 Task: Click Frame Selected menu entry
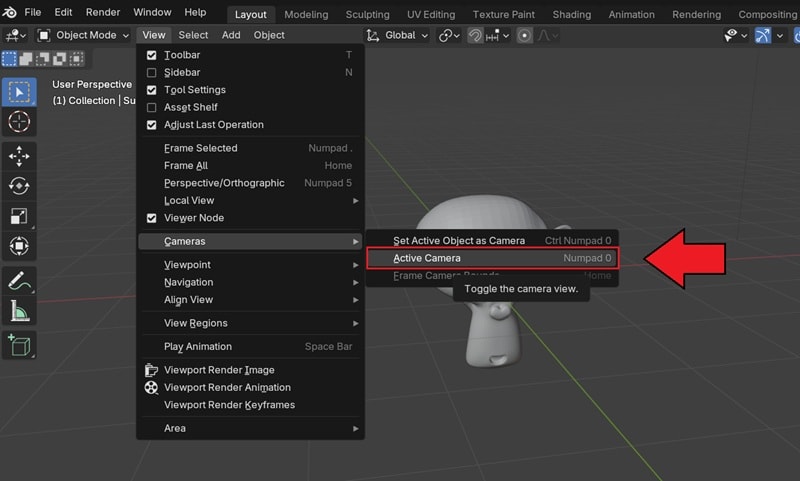click(250, 148)
